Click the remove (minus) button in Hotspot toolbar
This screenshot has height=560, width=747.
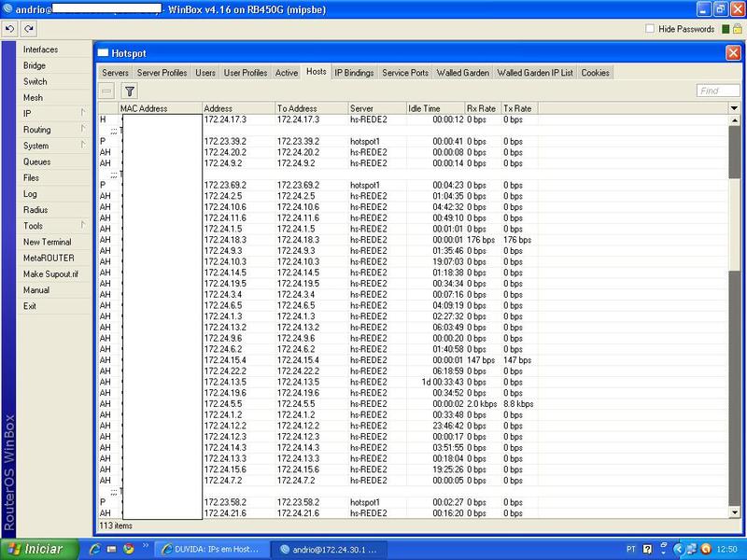[106, 91]
